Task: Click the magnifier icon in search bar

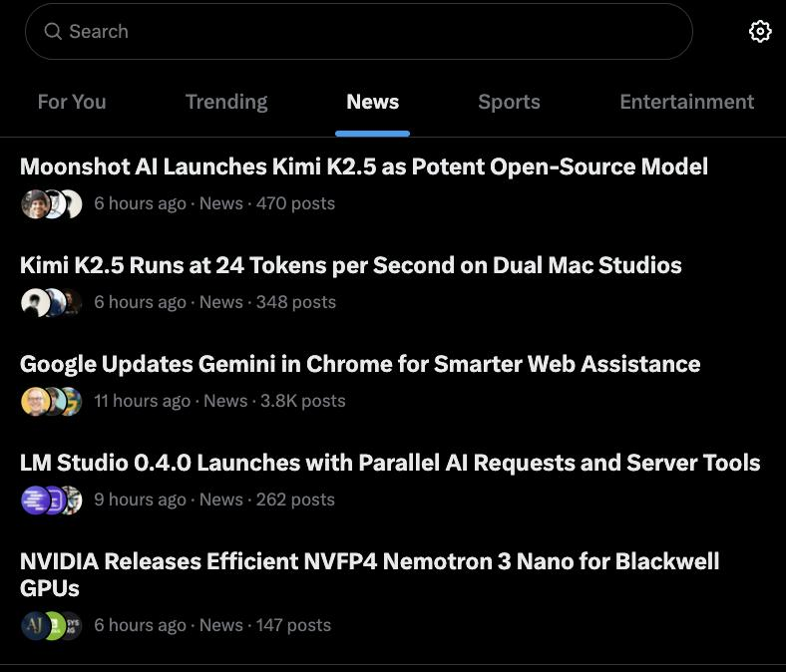Action: (x=53, y=32)
